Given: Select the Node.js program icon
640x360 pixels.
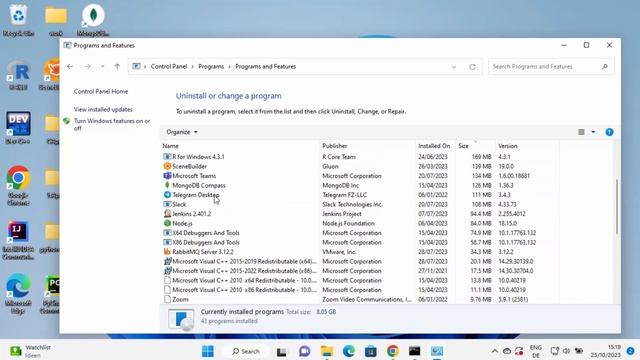Looking at the screenshot, I should 167,223.
